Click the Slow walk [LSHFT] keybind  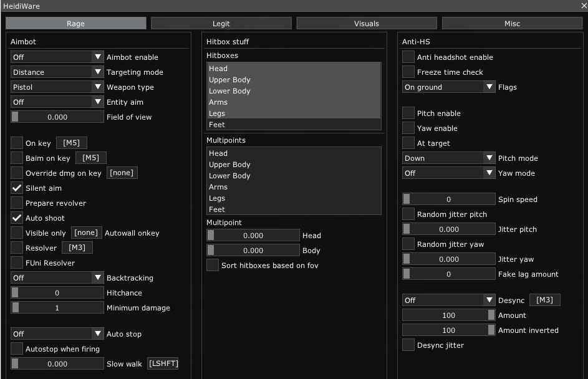163,363
